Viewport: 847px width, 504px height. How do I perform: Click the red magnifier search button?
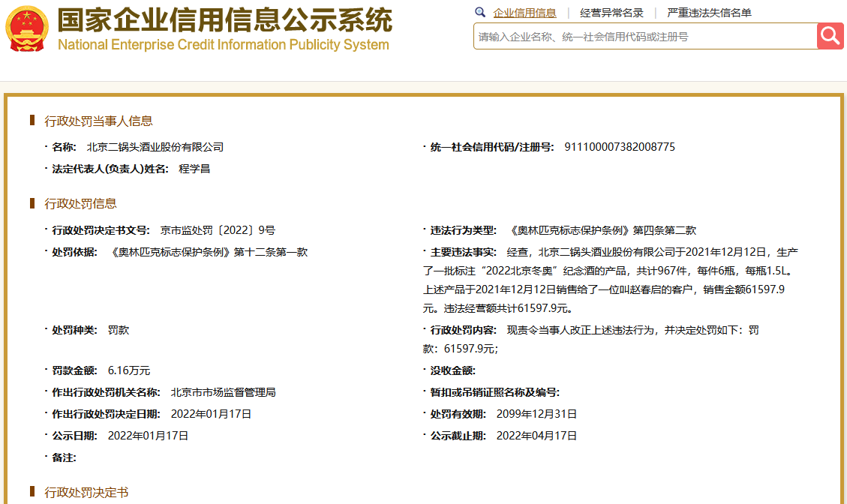[830, 36]
